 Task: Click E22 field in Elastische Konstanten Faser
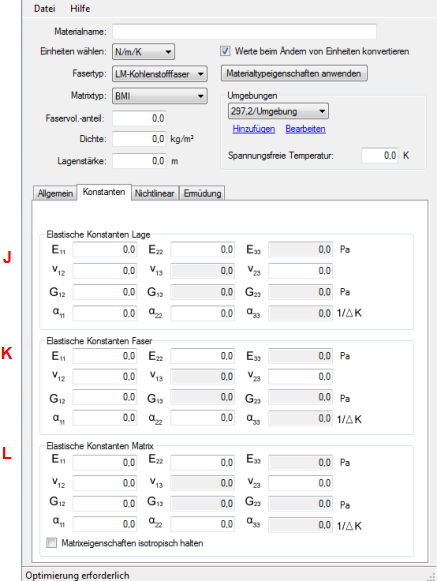(x=202, y=356)
